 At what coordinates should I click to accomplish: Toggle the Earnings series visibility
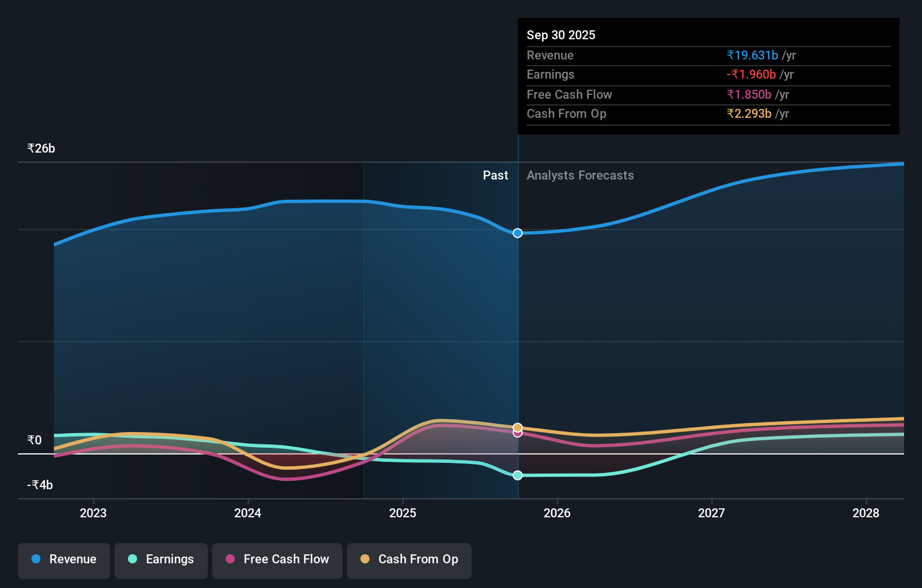click(161, 561)
